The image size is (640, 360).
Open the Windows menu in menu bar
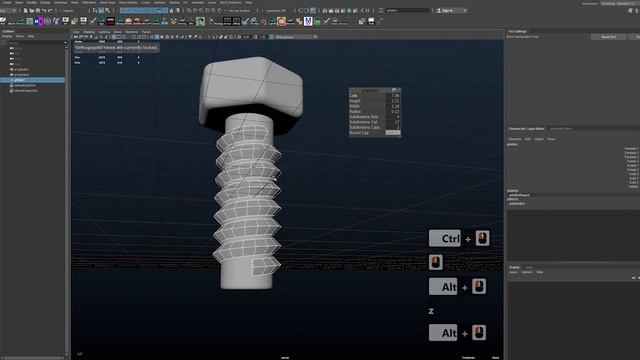[x=60, y=2]
